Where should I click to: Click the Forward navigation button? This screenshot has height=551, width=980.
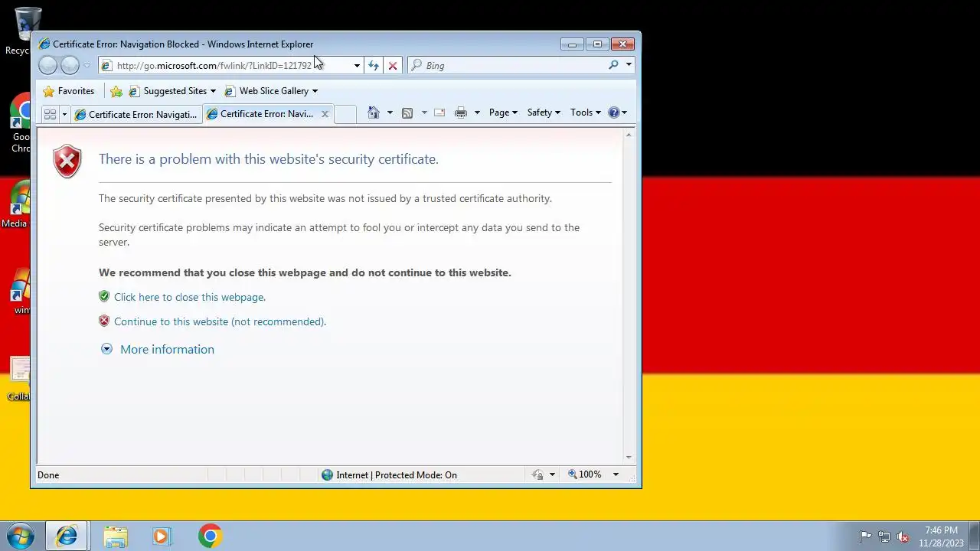click(70, 65)
